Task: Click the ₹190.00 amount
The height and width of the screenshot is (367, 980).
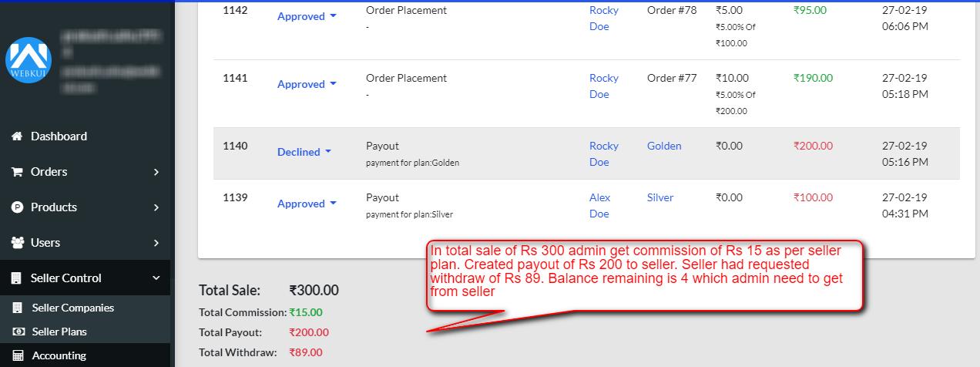Action: click(813, 78)
